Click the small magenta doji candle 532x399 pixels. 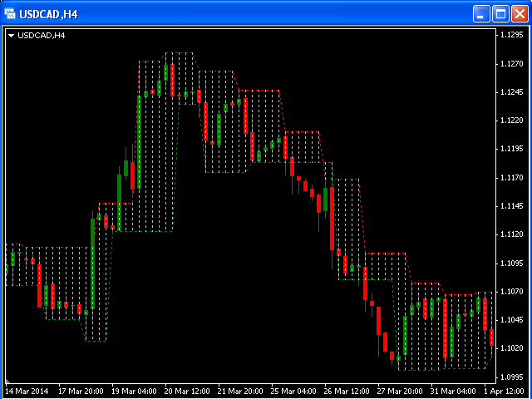coord(72,307)
